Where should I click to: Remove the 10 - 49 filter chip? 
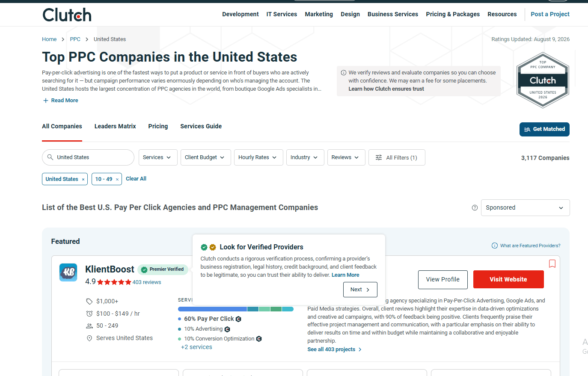point(117,179)
